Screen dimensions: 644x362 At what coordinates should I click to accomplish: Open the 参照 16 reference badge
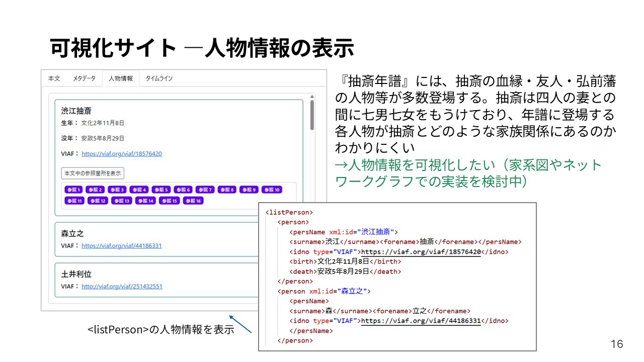point(193,201)
